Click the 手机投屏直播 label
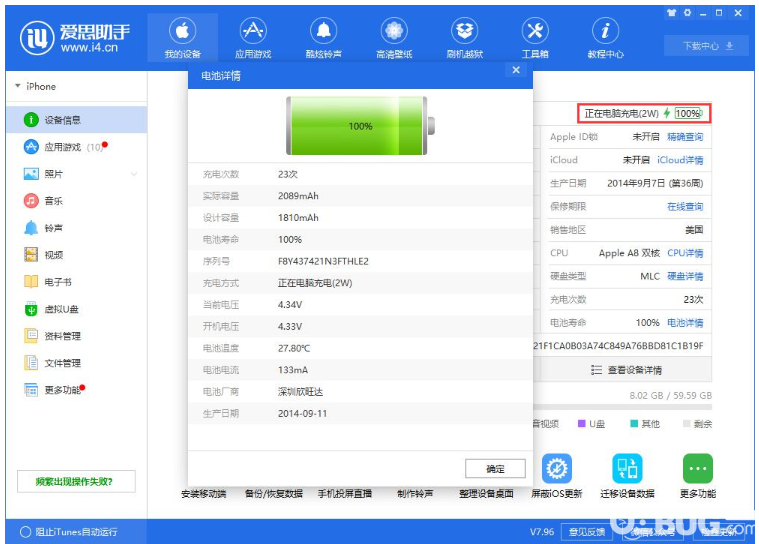Image resolution: width=759 pixels, height=544 pixels. pyautogui.click(x=345, y=494)
